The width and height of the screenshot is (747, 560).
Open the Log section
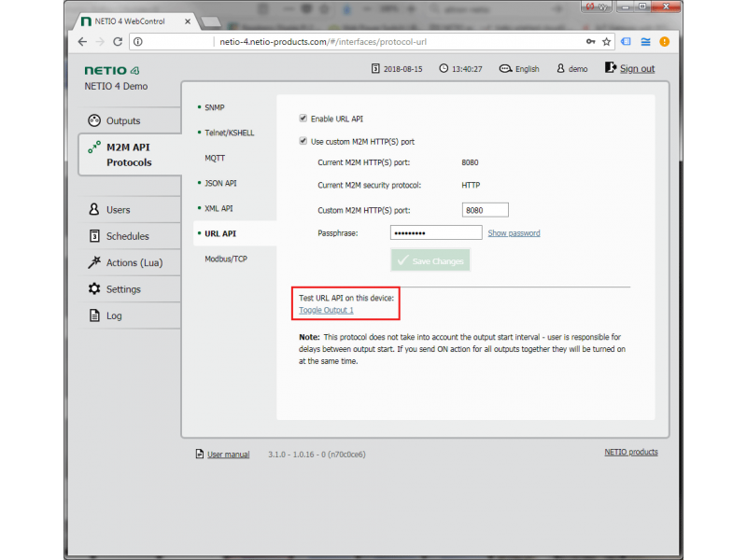130,315
